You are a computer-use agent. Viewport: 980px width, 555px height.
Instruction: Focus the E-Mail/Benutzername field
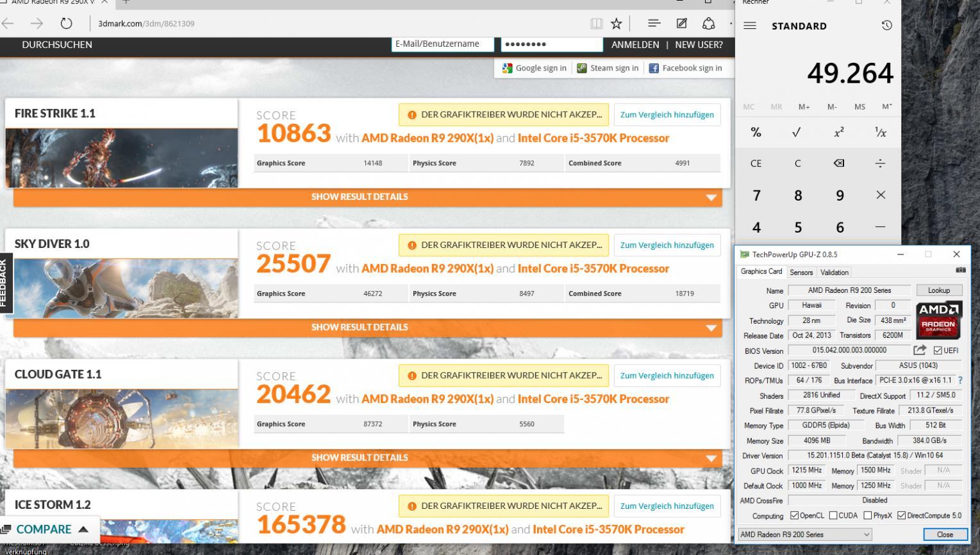point(442,44)
